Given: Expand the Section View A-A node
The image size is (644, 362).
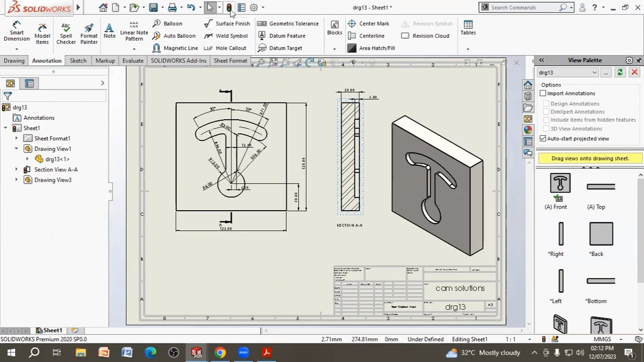Looking at the screenshot, I should [x=16, y=169].
